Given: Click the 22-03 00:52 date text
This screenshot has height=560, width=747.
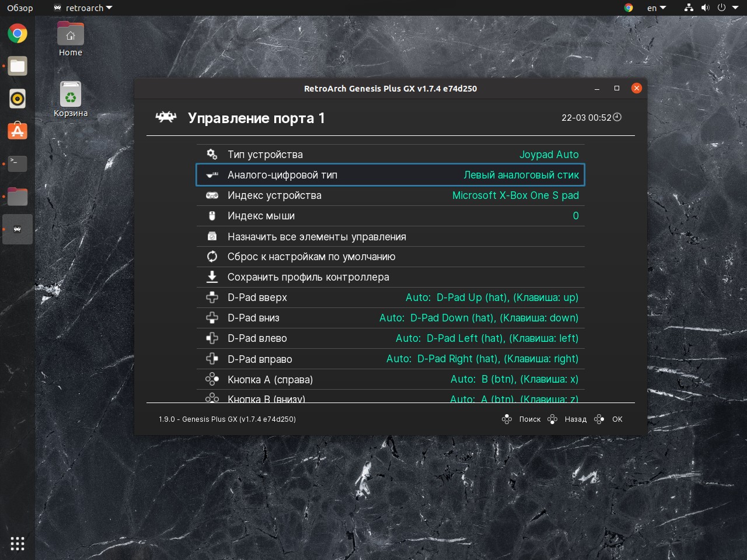Looking at the screenshot, I should [586, 117].
